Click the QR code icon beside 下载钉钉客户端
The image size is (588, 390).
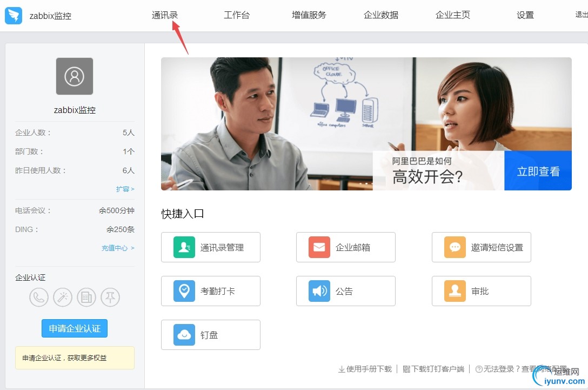tap(406, 369)
